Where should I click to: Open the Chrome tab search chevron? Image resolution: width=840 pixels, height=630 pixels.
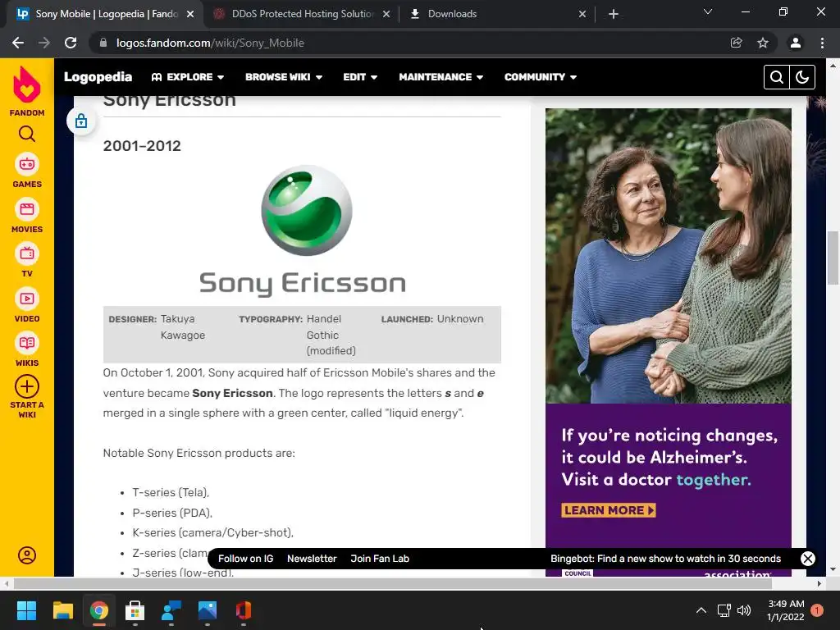tap(708, 11)
